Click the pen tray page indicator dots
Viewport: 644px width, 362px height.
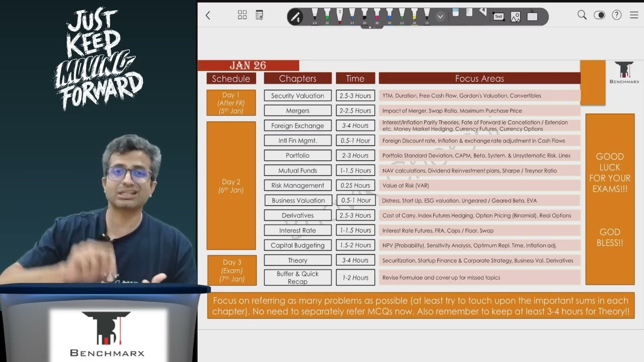point(373,27)
